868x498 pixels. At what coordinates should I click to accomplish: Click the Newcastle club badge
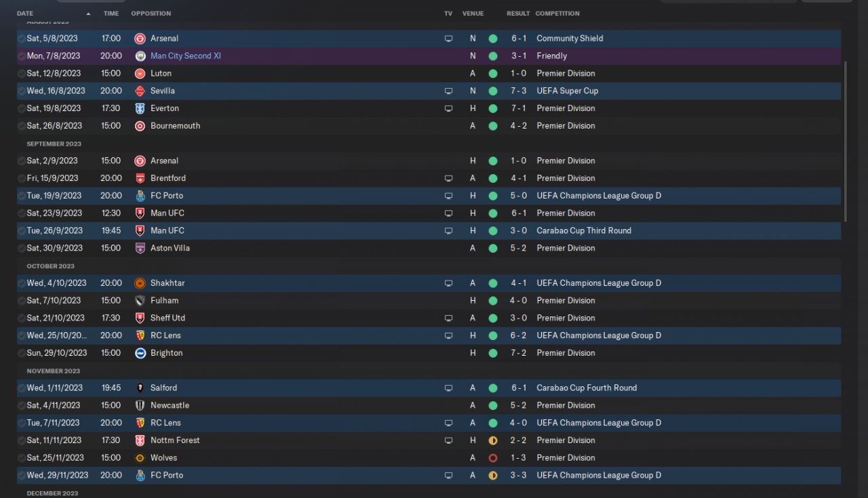140,405
